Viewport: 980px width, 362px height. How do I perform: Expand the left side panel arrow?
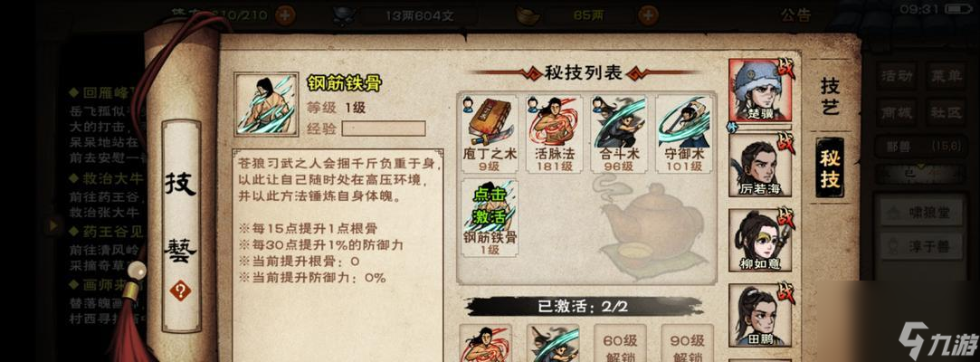tap(53, 224)
